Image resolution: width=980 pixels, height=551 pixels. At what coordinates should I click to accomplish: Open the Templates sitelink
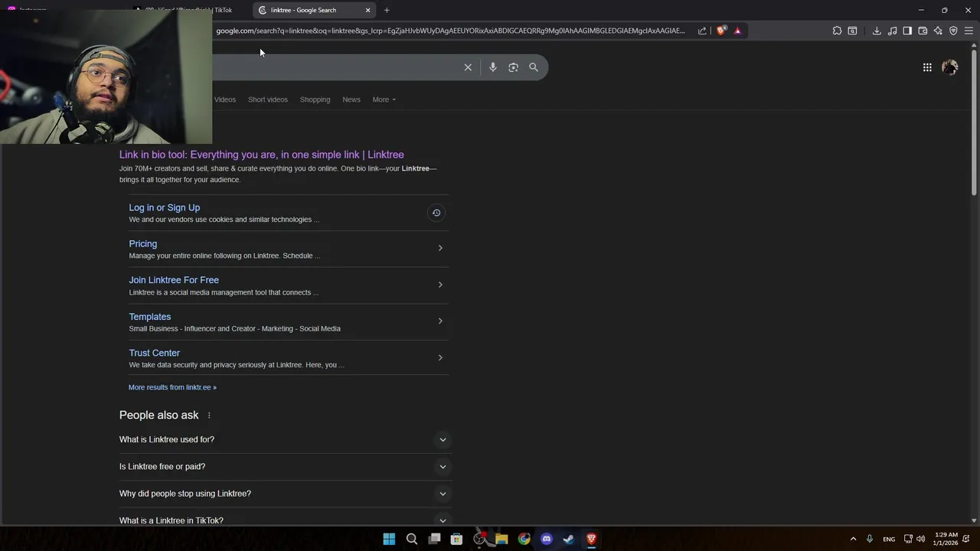pyautogui.click(x=150, y=317)
